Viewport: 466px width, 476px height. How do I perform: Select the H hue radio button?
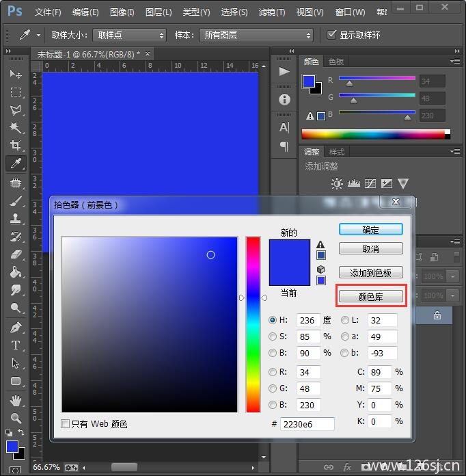pos(273,320)
